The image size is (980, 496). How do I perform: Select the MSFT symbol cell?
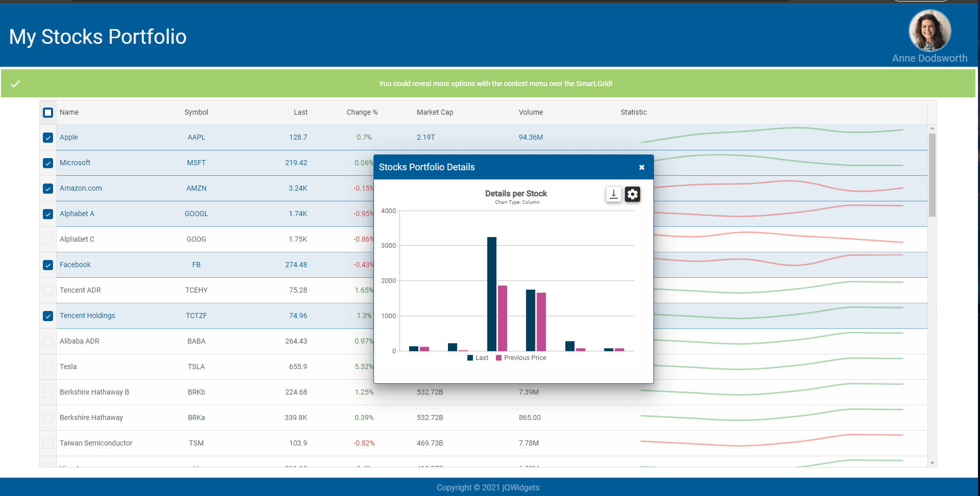coord(196,163)
